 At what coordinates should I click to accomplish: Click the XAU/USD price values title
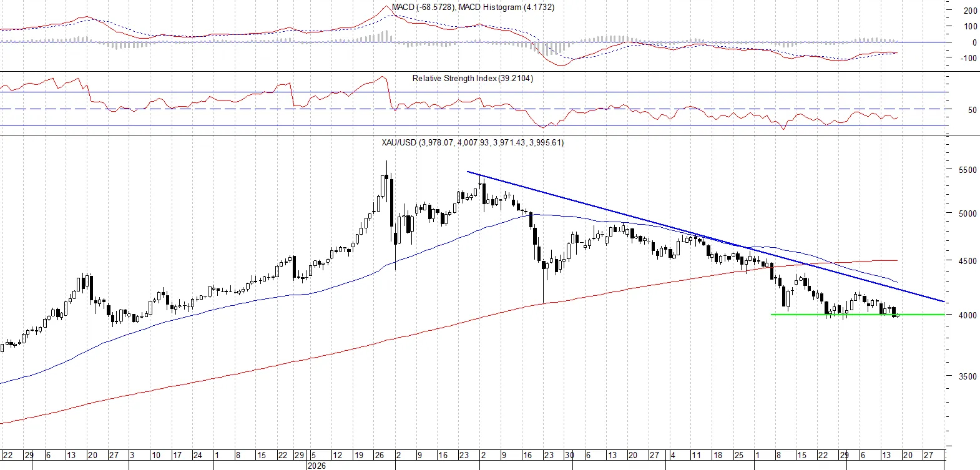(x=473, y=143)
